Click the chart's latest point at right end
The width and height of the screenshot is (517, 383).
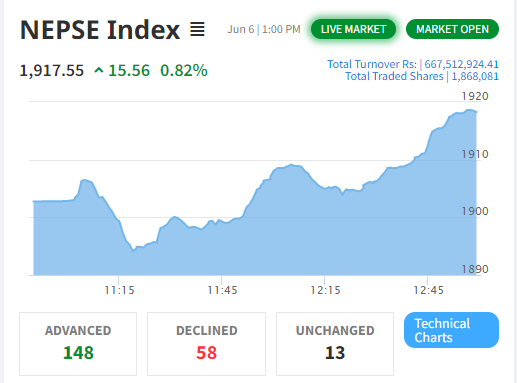pos(476,112)
